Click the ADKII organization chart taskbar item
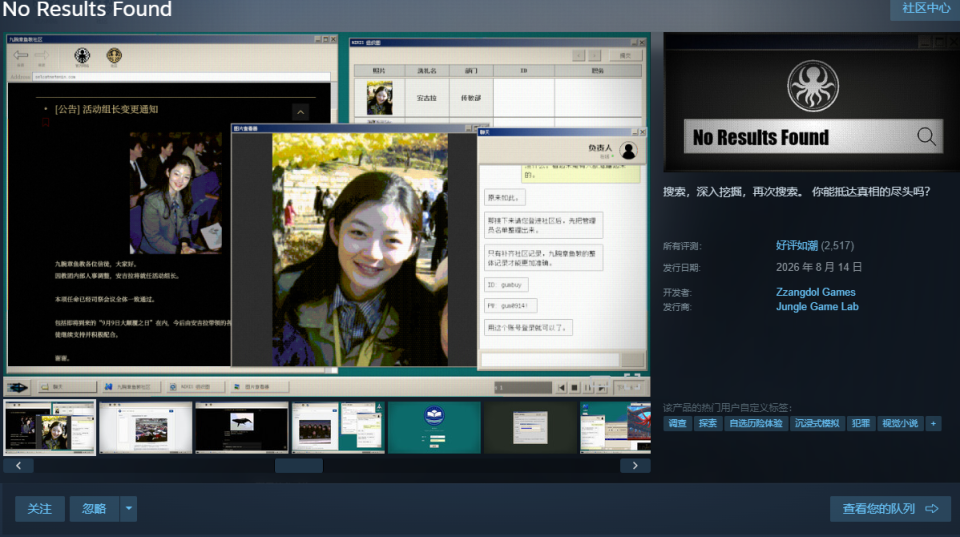 (194, 387)
